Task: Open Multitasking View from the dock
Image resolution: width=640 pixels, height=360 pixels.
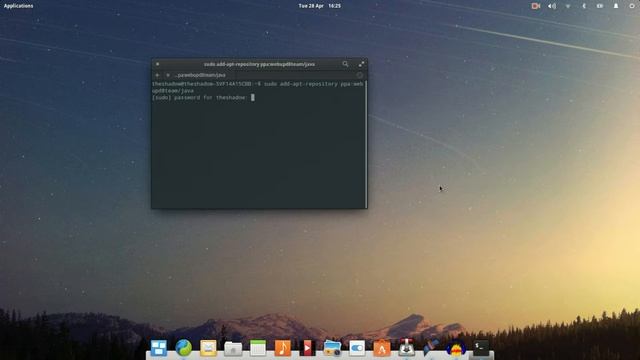Action: coord(159,348)
